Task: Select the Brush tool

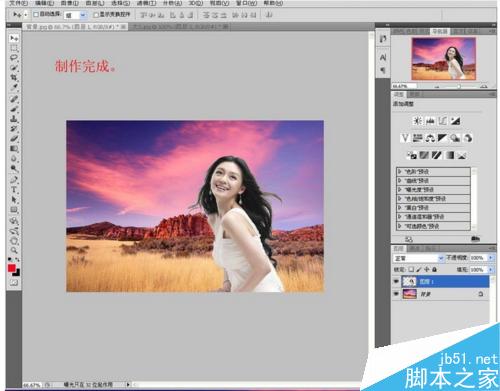Action: [x=14, y=109]
